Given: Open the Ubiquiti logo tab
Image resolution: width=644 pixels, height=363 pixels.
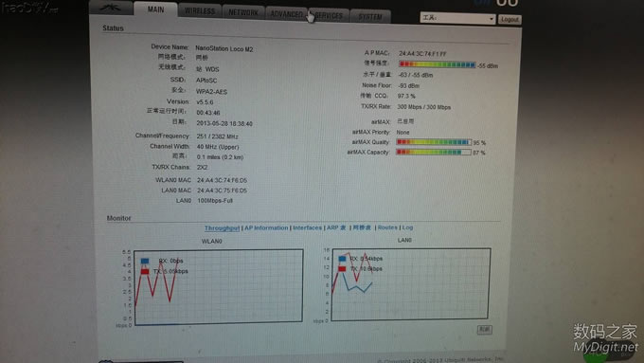Looking at the screenshot, I should 111,8.
